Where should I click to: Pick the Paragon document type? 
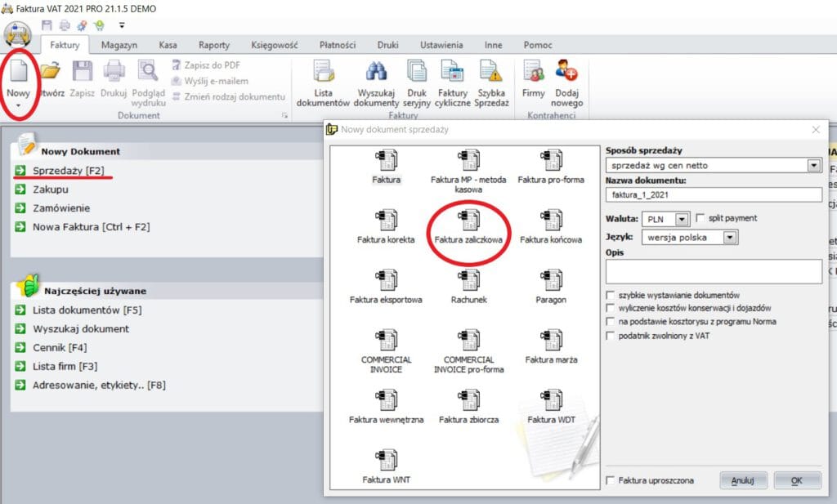pos(551,286)
